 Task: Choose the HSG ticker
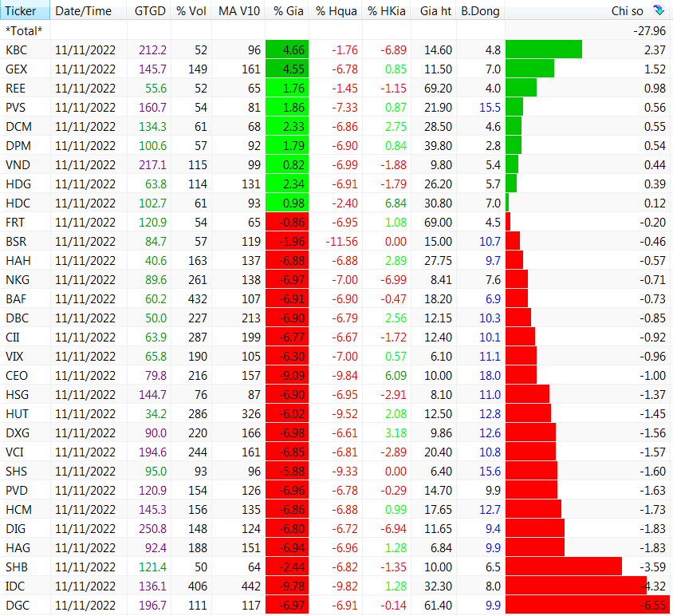coord(18,395)
